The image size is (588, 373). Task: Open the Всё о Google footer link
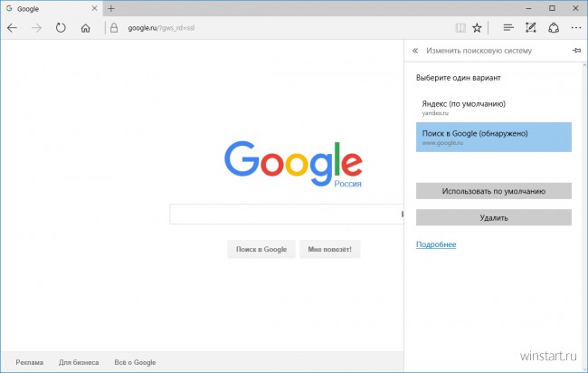pyautogui.click(x=135, y=362)
